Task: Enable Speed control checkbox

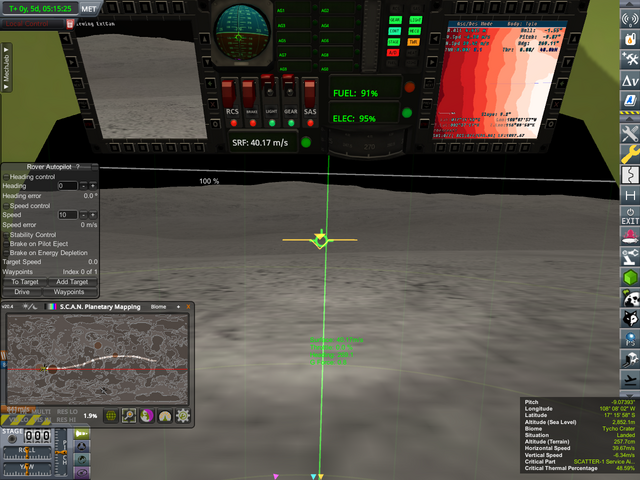Action: point(6,206)
